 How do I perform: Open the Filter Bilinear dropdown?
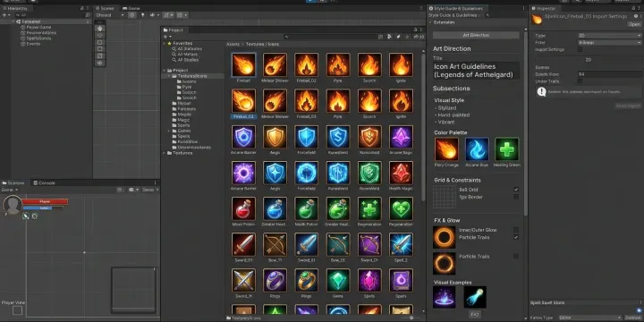[x=609, y=42]
